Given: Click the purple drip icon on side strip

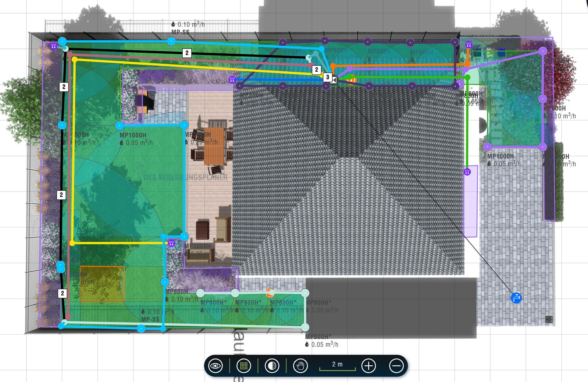Looking at the screenshot, I should point(467,172).
